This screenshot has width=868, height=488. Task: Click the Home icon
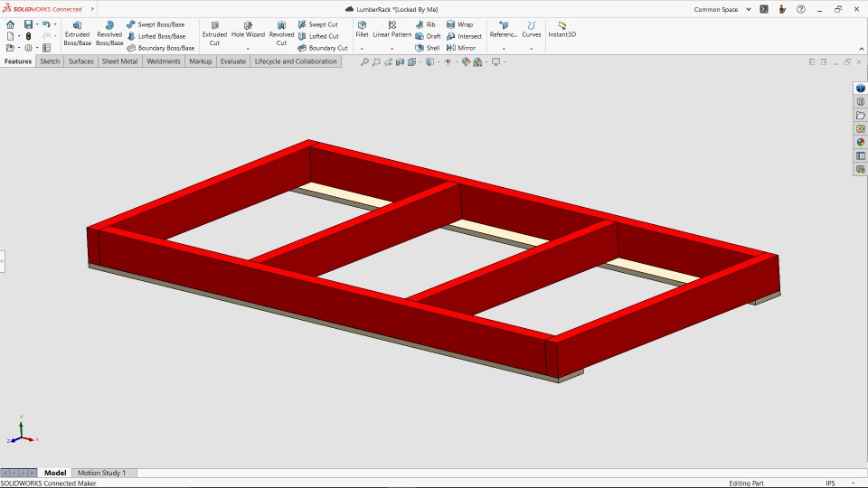[x=10, y=24]
